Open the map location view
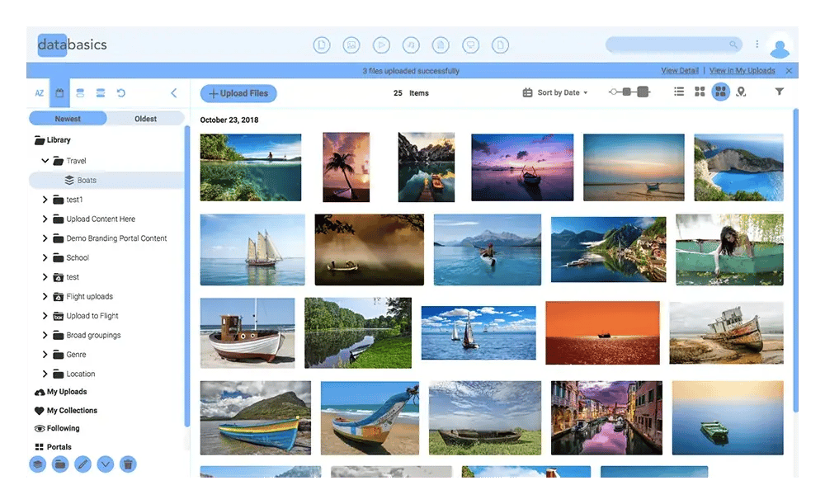The height and width of the screenshot is (504, 825). tap(741, 92)
